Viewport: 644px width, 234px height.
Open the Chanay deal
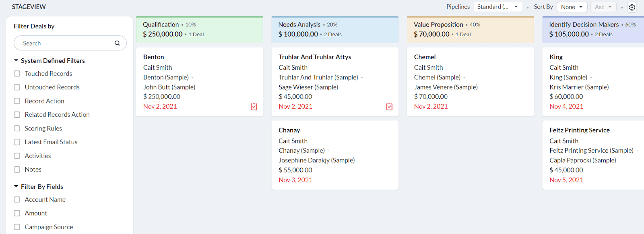pyautogui.click(x=289, y=130)
